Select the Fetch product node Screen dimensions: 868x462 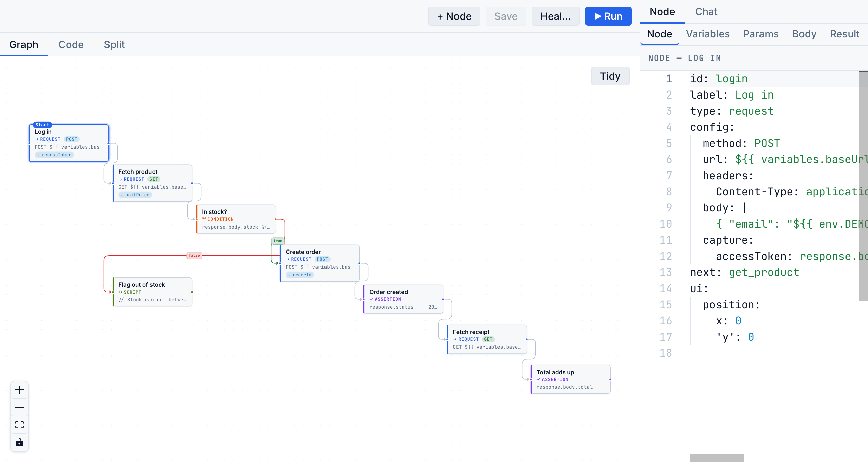152,183
